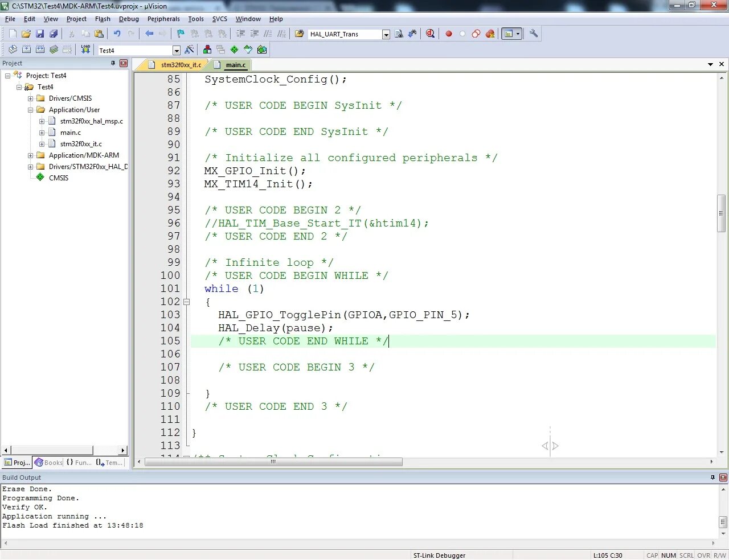The width and height of the screenshot is (729, 560).
Task: Disable all breakpoints with the double-circle icon
Action: tap(476, 34)
